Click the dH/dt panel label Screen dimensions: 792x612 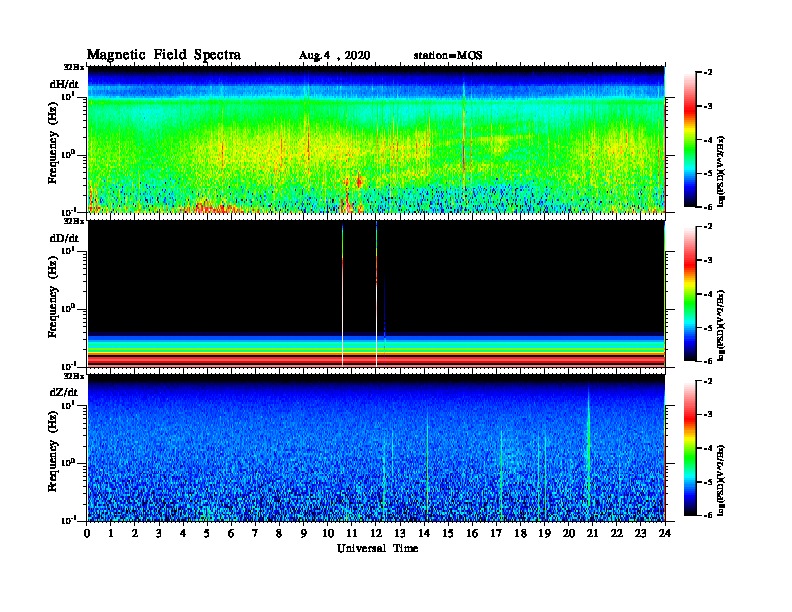(x=64, y=84)
